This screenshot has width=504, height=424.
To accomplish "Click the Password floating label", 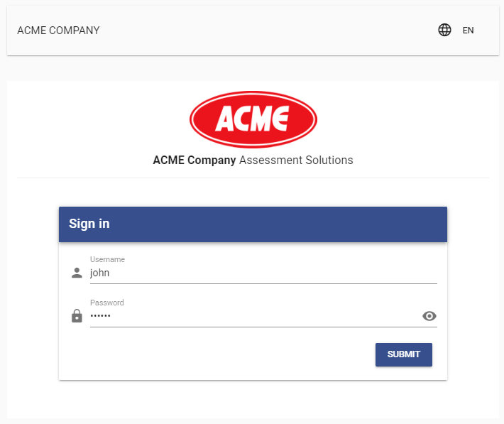I will [x=107, y=303].
